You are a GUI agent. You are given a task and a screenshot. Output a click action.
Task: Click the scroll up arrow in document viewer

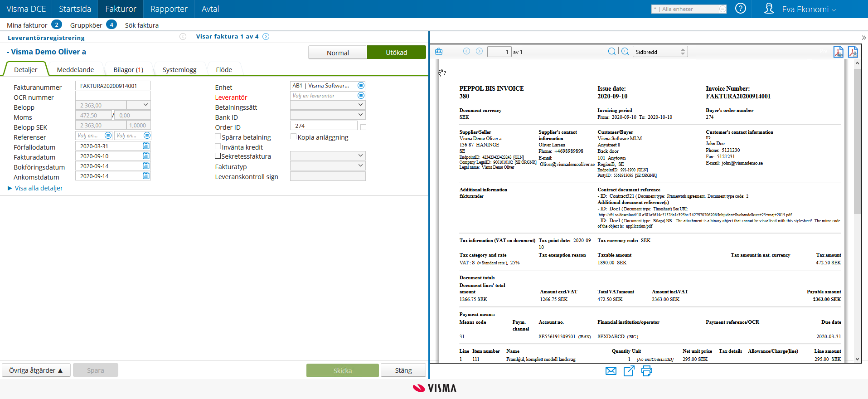(x=857, y=63)
